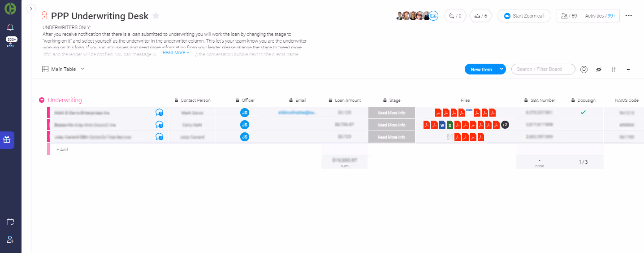Viewport: 644px width, 253px height.
Task: Click the Officer column header
Action: [248, 100]
